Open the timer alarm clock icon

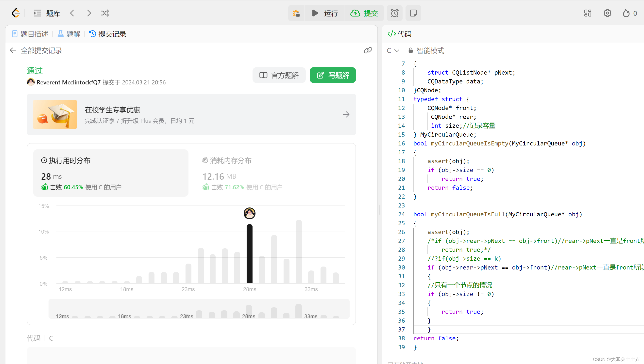[394, 13]
